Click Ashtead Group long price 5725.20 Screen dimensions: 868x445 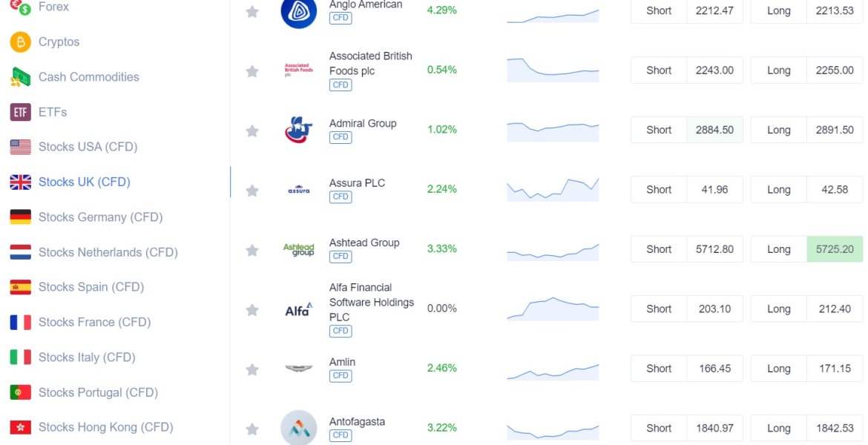[x=835, y=249]
